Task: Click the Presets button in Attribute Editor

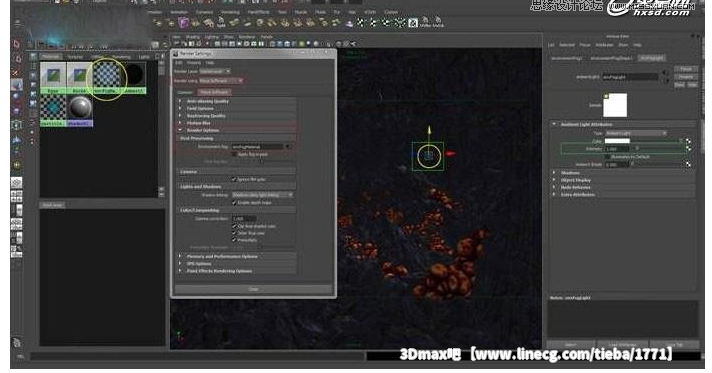Action: pyautogui.click(x=686, y=77)
